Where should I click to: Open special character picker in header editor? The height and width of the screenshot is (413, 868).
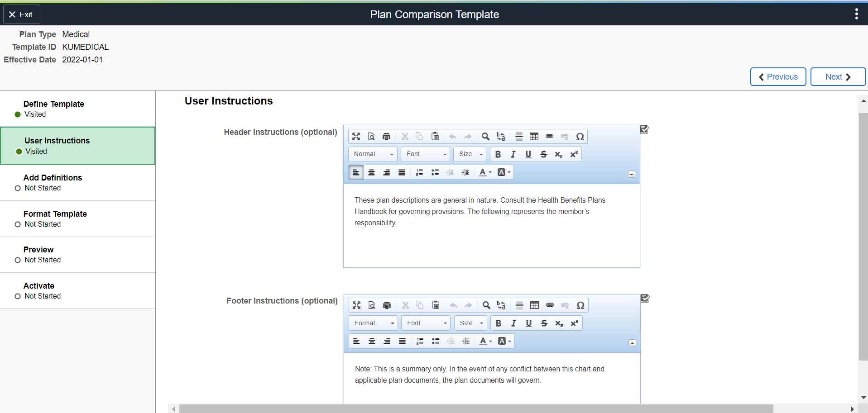tap(580, 137)
